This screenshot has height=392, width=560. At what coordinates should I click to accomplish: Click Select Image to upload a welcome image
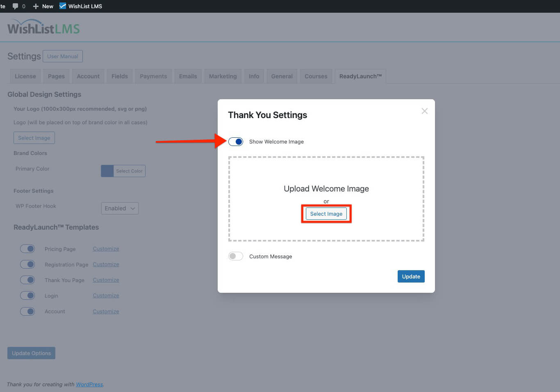tap(326, 214)
